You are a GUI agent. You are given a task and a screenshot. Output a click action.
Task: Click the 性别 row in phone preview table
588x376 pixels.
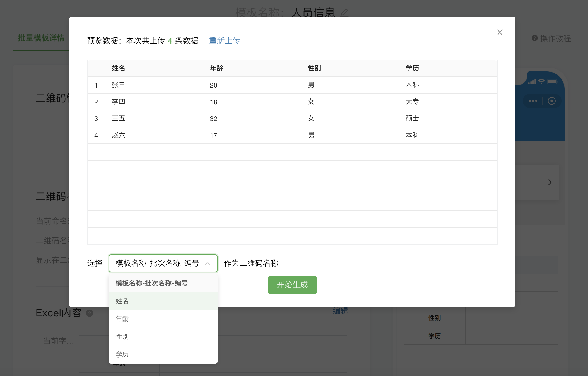pyautogui.click(x=481, y=318)
